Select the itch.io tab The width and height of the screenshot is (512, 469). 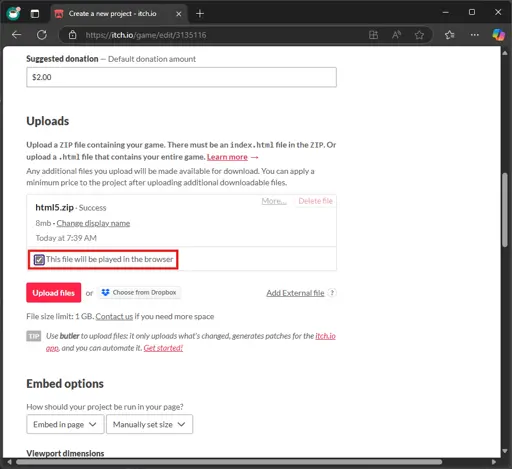pos(120,14)
